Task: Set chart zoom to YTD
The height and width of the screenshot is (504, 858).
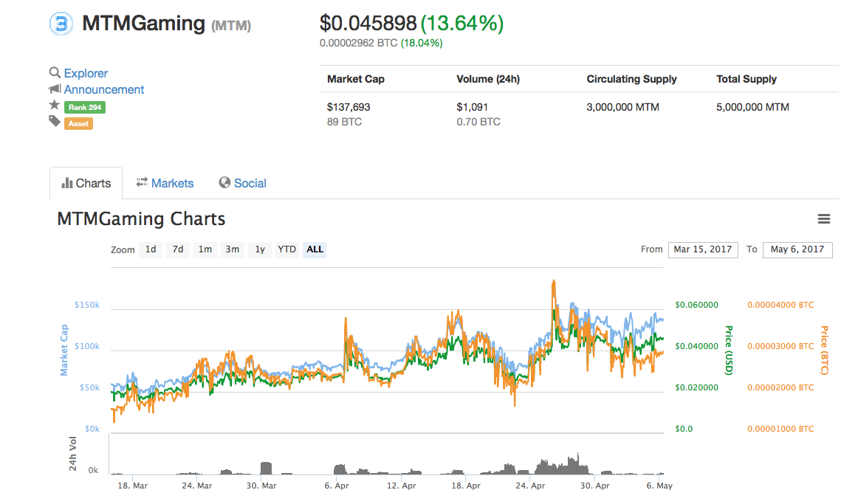Action: tap(286, 249)
